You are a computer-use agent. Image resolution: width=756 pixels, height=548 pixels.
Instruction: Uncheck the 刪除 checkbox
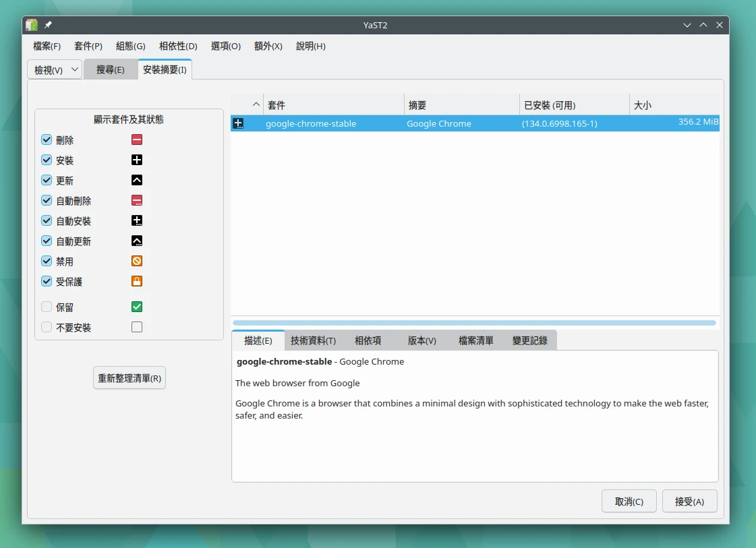point(47,140)
